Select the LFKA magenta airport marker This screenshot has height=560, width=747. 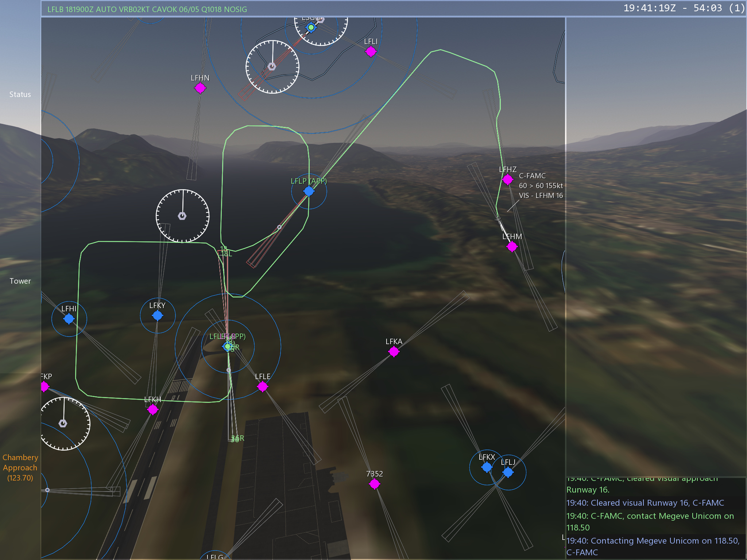click(394, 352)
